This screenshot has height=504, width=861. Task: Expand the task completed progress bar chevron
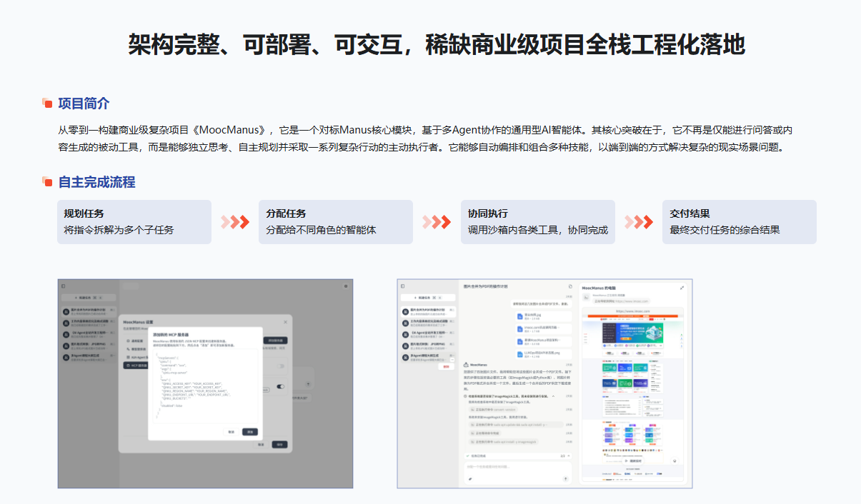pyautogui.click(x=569, y=455)
